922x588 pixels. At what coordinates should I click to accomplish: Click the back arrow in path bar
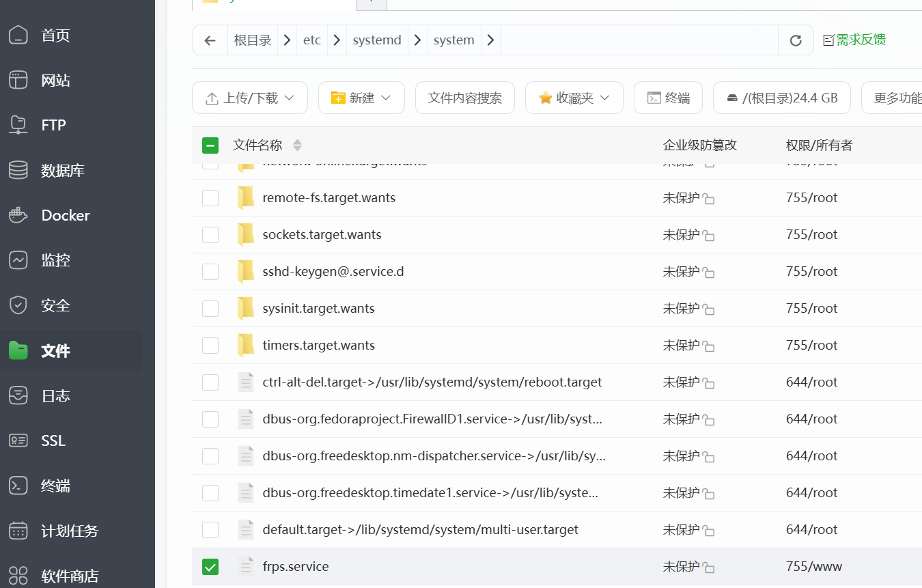coord(210,40)
